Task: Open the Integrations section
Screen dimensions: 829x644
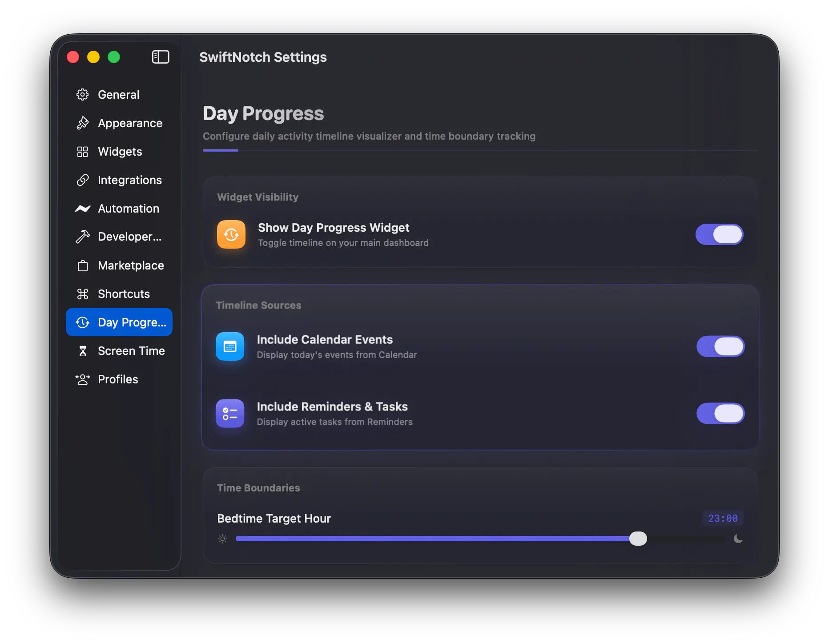Action: click(x=119, y=180)
